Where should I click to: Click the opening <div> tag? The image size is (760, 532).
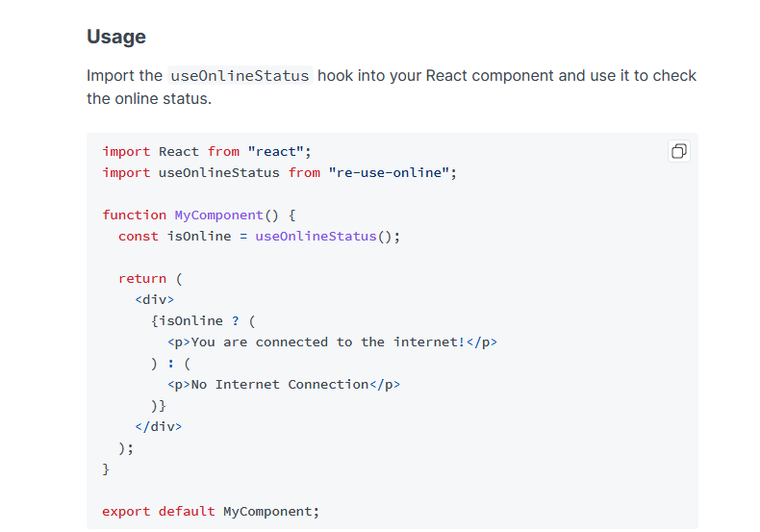tap(155, 300)
